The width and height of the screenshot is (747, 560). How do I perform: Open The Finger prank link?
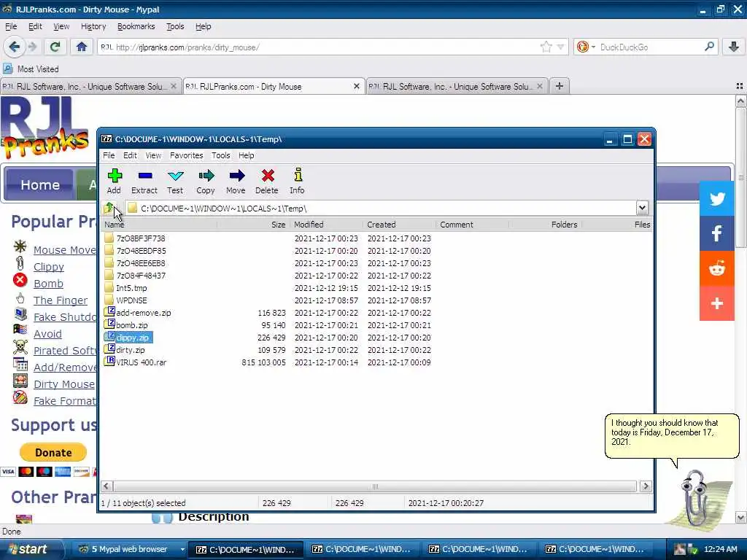61,300
